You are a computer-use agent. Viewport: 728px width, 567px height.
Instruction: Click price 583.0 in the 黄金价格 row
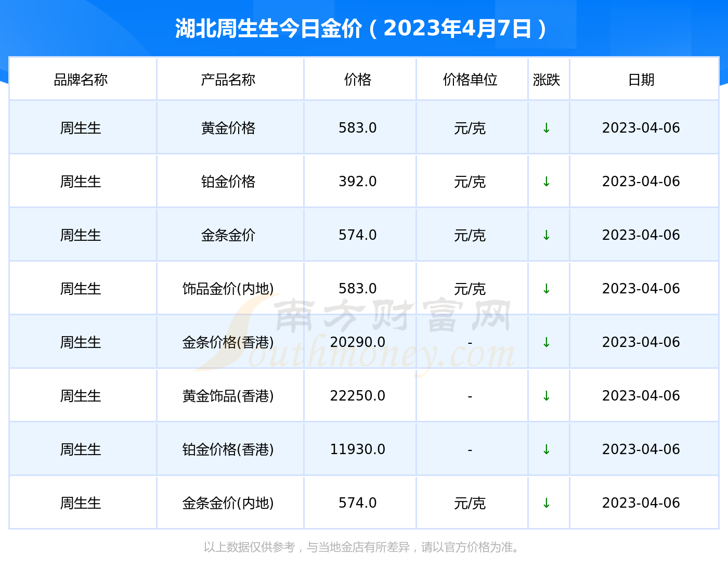pyautogui.click(x=358, y=128)
